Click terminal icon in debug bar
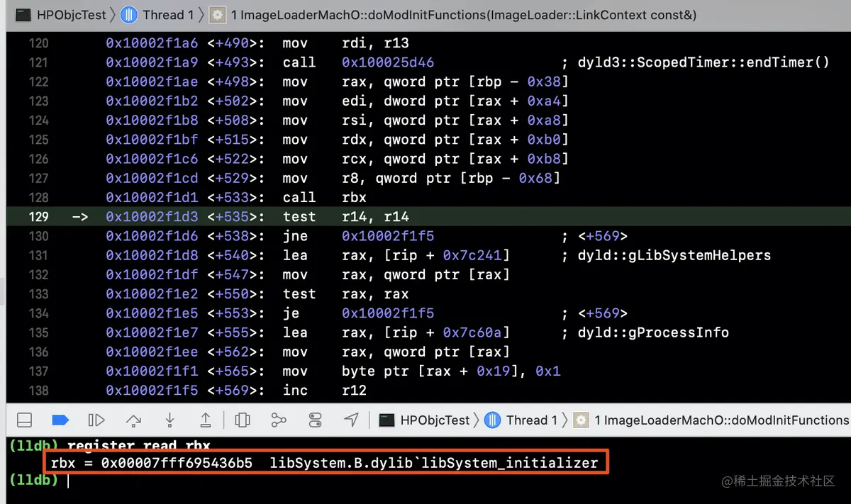The image size is (851, 504). click(x=386, y=420)
